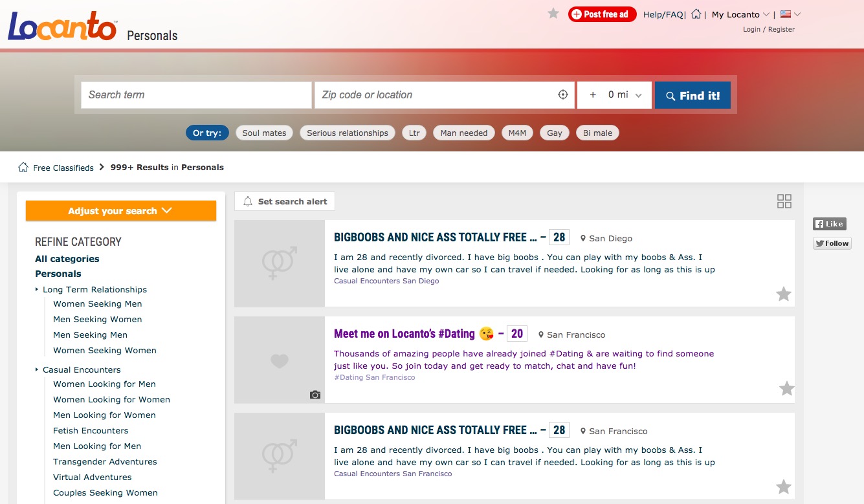Open Fetish Encounters category
Viewport: 864px width, 504px height.
[x=91, y=430]
